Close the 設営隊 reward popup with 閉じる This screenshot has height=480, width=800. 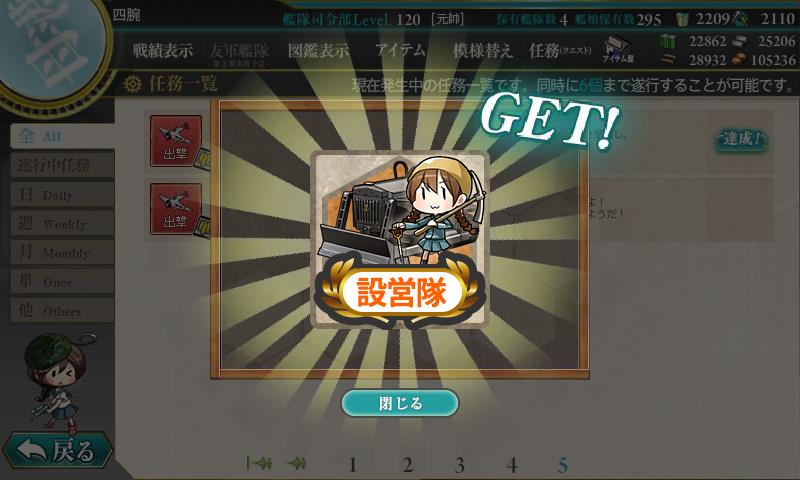pos(399,403)
